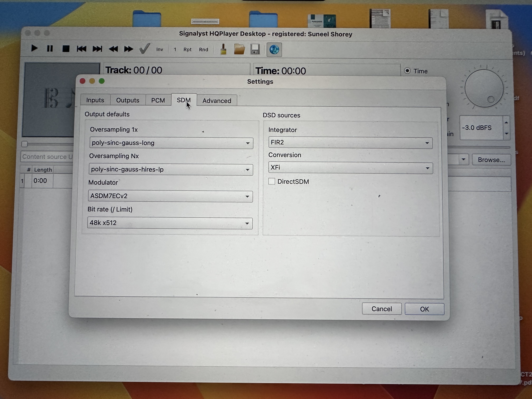Enable the DirectSDM checkbox
The image size is (532, 399).
tap(272, 181)
